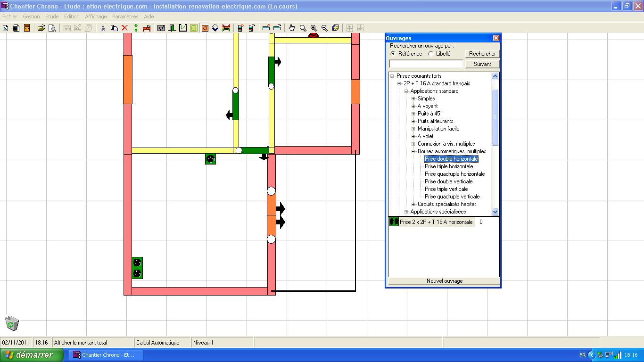This screenshot has height=362, width=644.
Task: Open the Affichage menu
Action: click(x=96, y=16)
